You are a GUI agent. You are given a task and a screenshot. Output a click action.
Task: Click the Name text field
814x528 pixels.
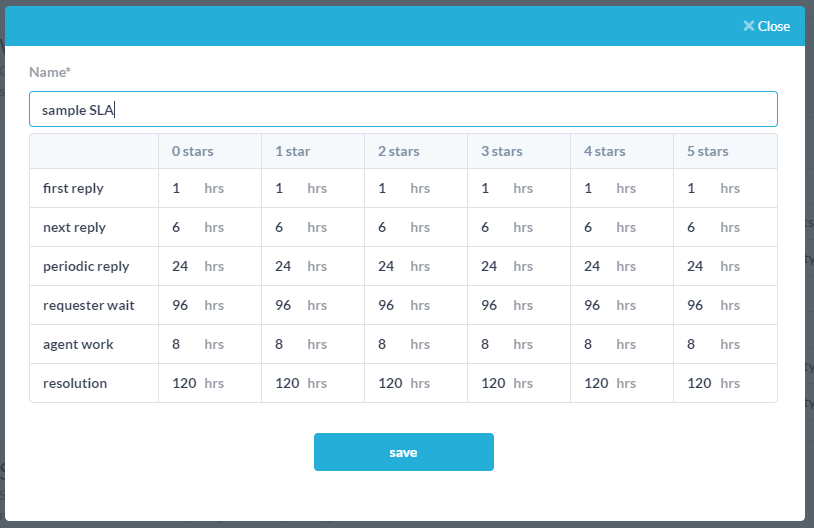tap(403, 110)
